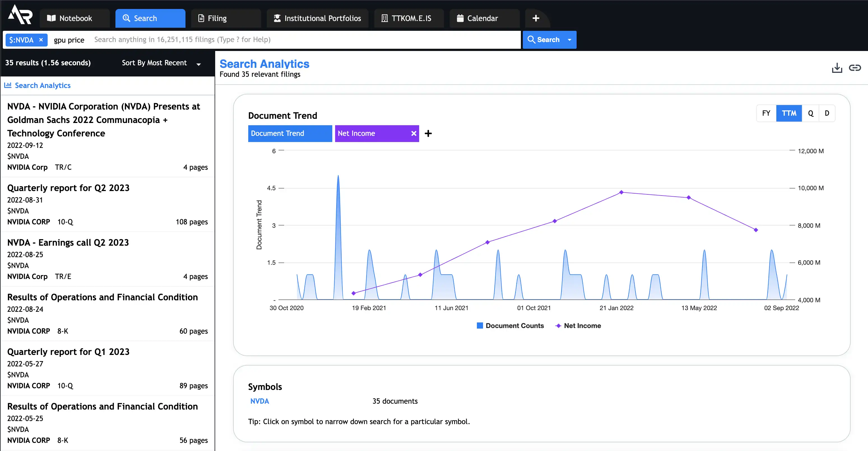Select the TTKOM.E.IS tab
The height and width of the screenshot is (451, 868).
409,18
